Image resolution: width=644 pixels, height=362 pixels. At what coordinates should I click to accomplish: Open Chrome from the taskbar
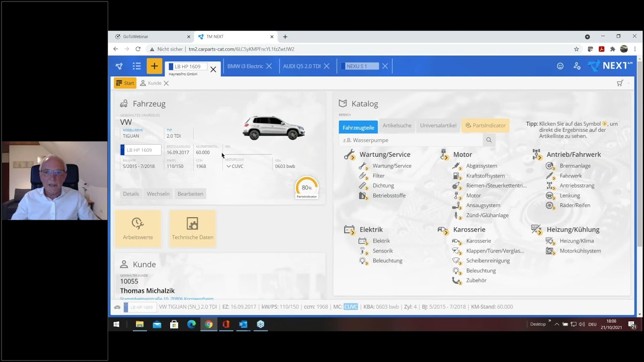coord(209,324)
